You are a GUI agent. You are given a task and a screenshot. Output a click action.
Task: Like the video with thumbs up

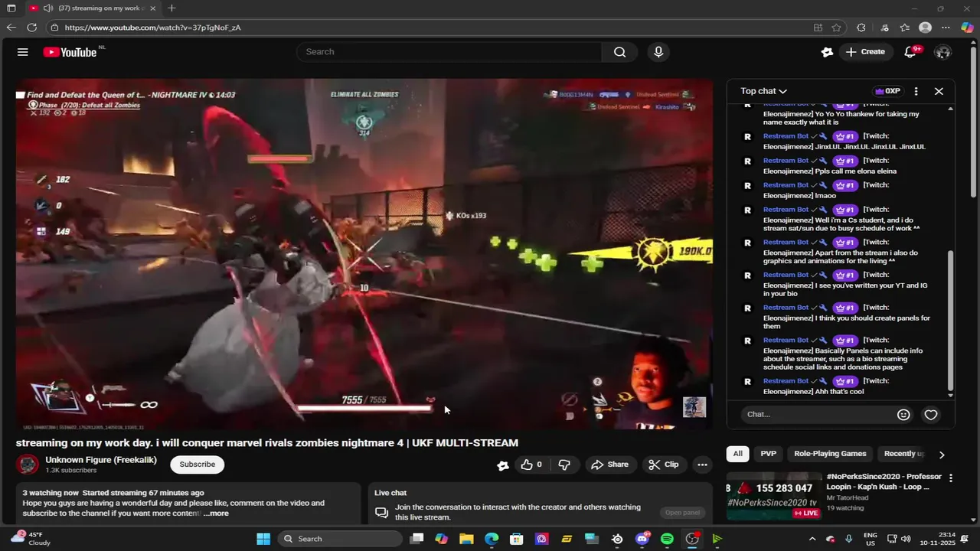(x=531, y=465)
